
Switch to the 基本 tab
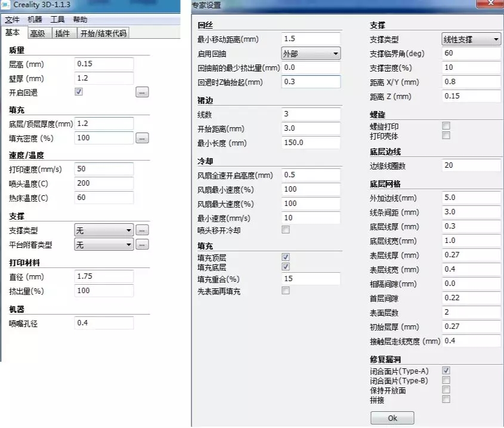point(13,32)
